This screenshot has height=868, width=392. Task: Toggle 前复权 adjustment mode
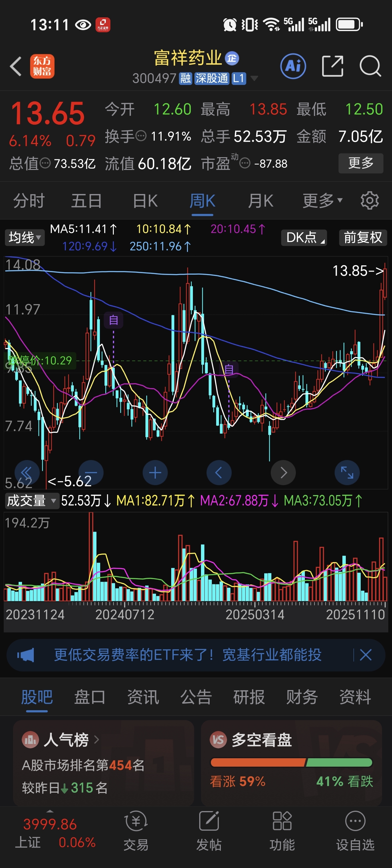pyautogui.click(x=363, y=237)
